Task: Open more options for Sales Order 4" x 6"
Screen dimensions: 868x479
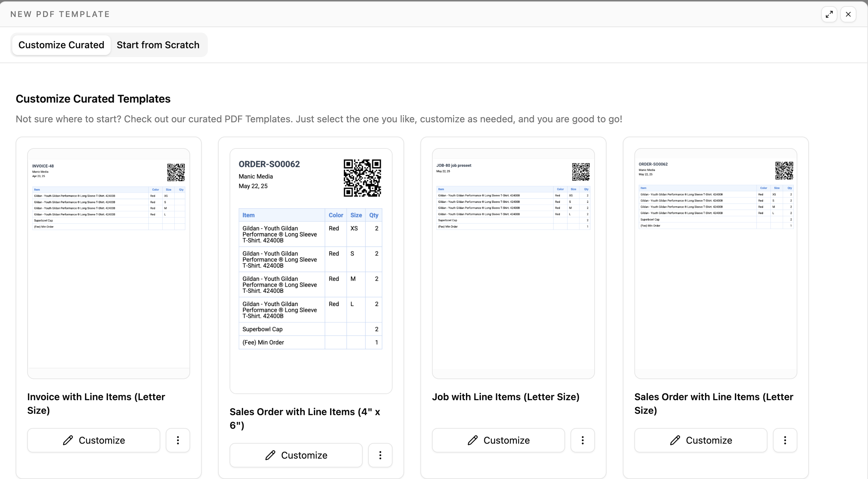Action: click(x=380, y=455)
